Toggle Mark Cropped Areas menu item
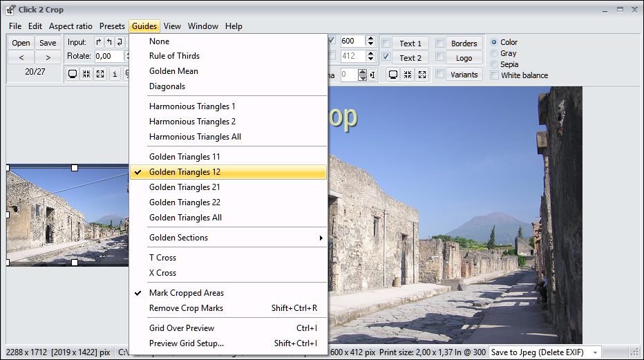The width and height of the screenshot is (644, 360). 228,293
